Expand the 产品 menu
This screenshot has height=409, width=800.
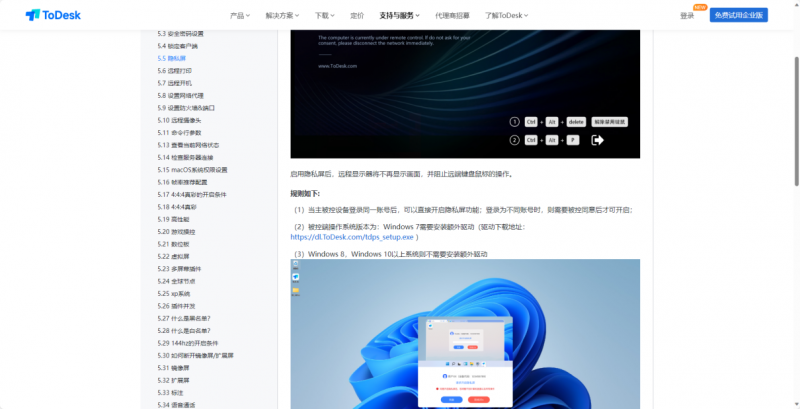point(240,15)
